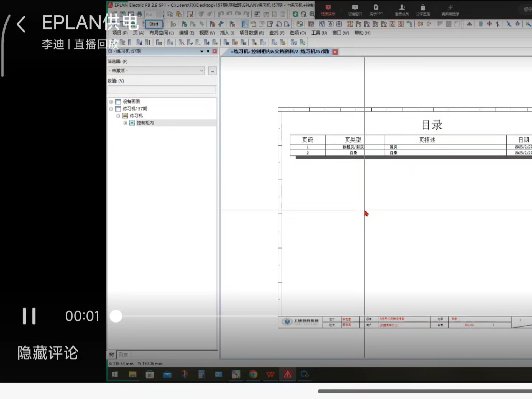Viewport: 532px width, 399px height.
Task: Click the 邀请成员 invite members button
Action: pos(402,10)
